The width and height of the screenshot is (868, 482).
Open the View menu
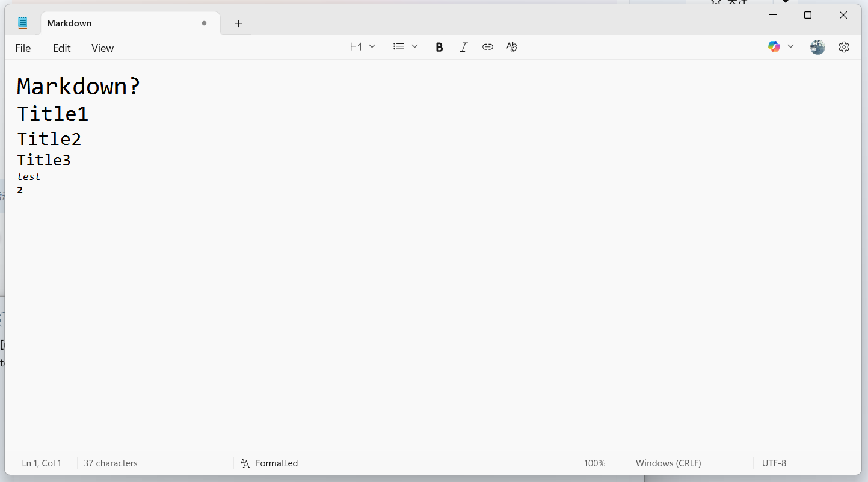(x=102, y=48)
